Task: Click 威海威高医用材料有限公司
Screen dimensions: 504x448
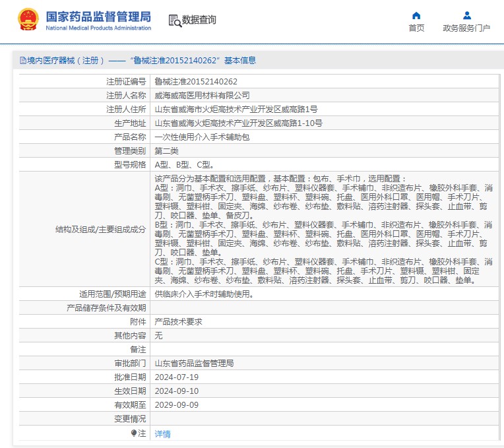Action: 202,96
